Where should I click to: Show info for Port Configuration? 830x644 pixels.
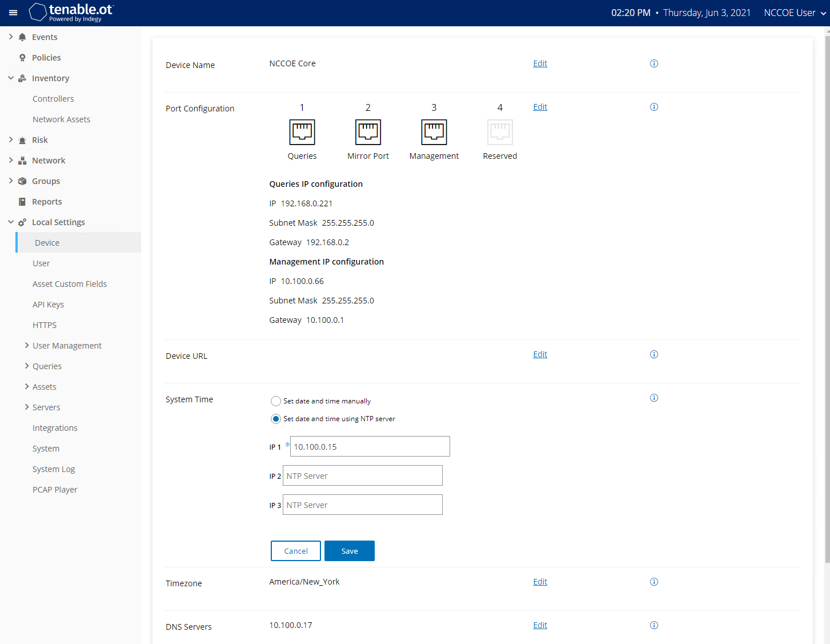point(654,107)
